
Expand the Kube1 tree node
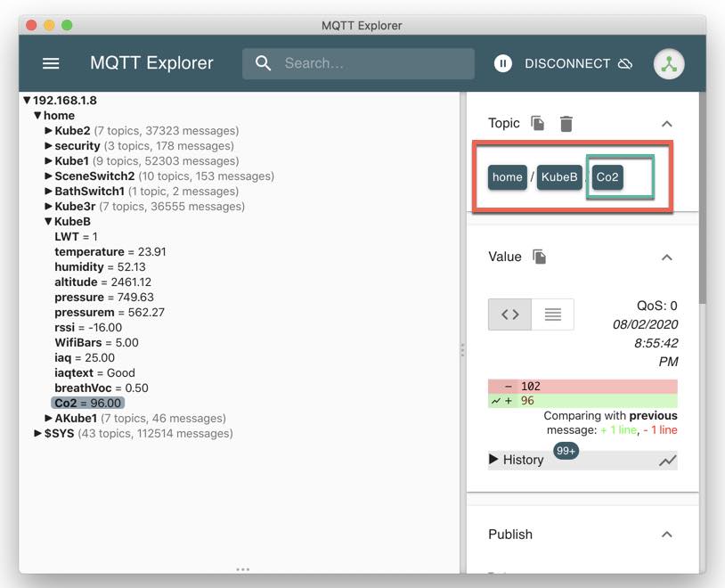pyautogui.click(x=49, y=161)
